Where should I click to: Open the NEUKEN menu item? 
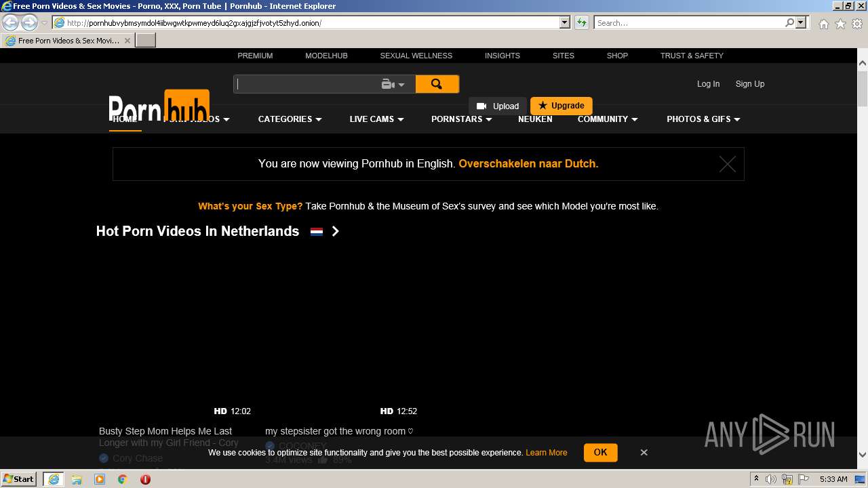[535, 119]
